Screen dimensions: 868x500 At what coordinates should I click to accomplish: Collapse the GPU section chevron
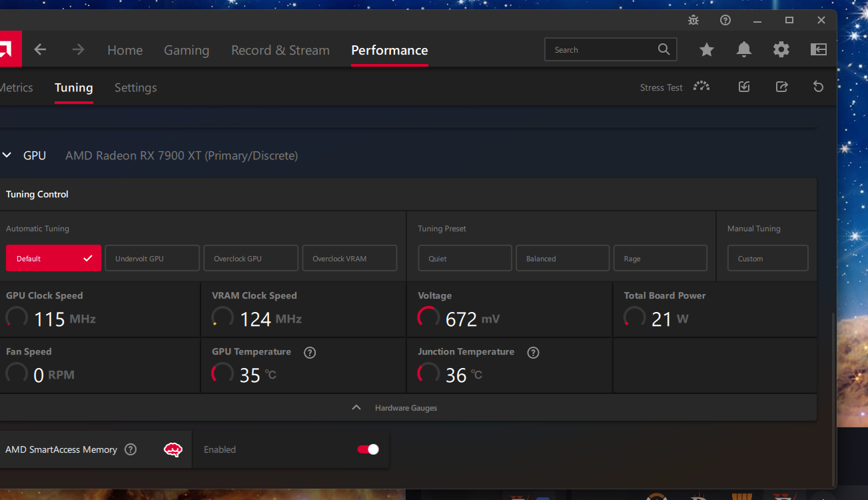click(x=7, y=155)
